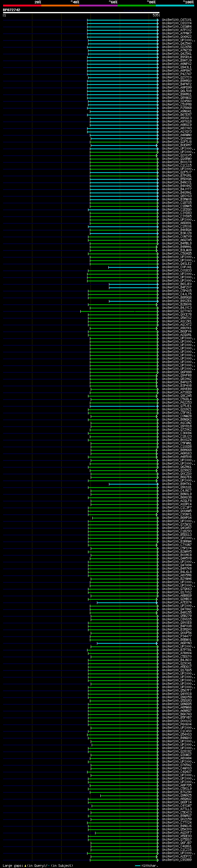The height and width of the screenshot is (868, 197).
Task: Click the purple ~60% identity legend segment
Action: point(99,6)
